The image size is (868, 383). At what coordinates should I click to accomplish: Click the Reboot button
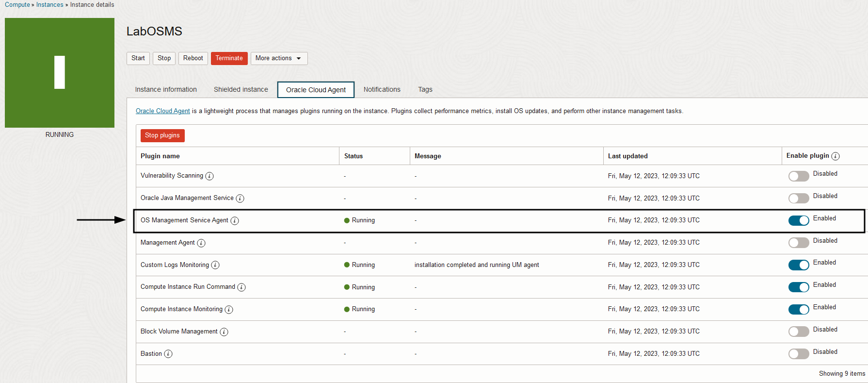[193, 58]
